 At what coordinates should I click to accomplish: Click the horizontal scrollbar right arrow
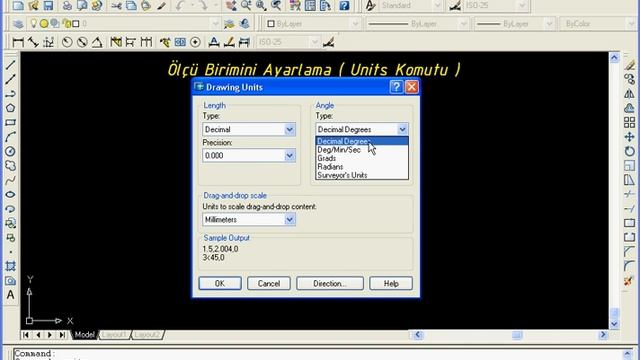click(x=603, y=335)
